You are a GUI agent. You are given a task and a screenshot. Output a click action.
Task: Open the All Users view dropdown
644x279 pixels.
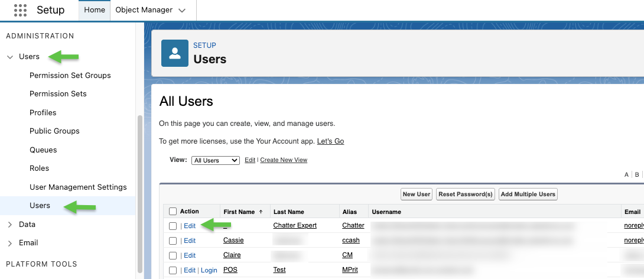point(216,160)
